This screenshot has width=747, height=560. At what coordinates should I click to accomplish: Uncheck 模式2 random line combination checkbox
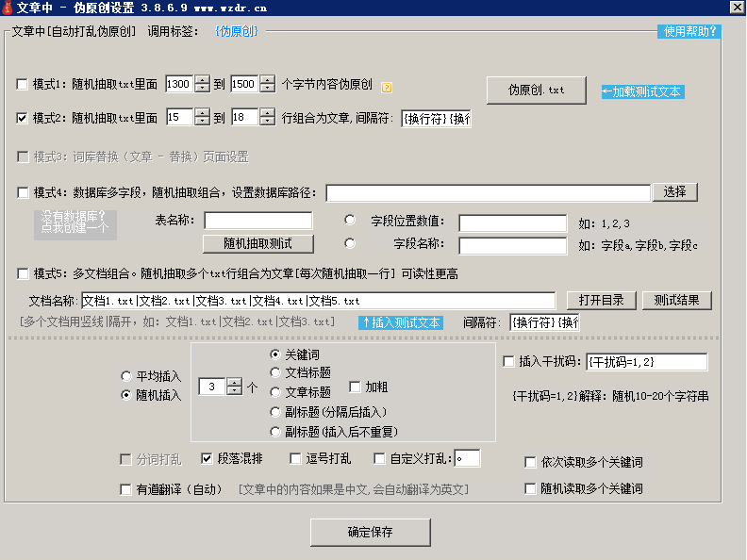point(22,118)
